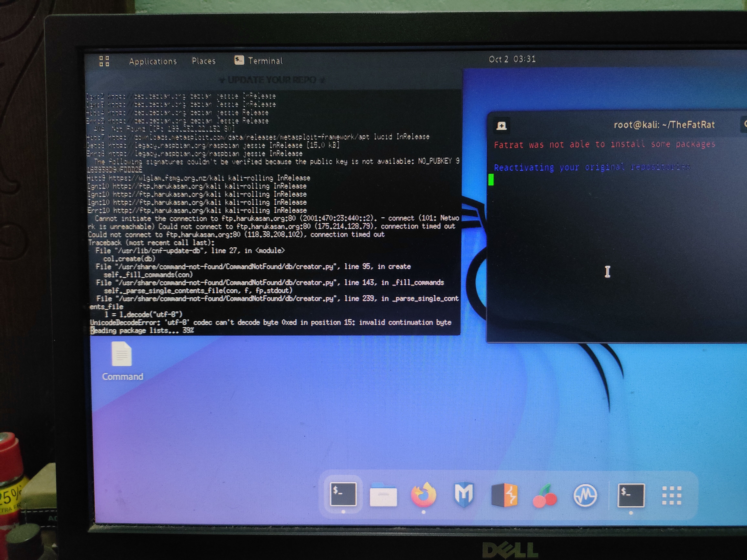Click '/usr/lib/cnf-update-db' line 27 text
747x560 pixels.
tap(190, 251)
